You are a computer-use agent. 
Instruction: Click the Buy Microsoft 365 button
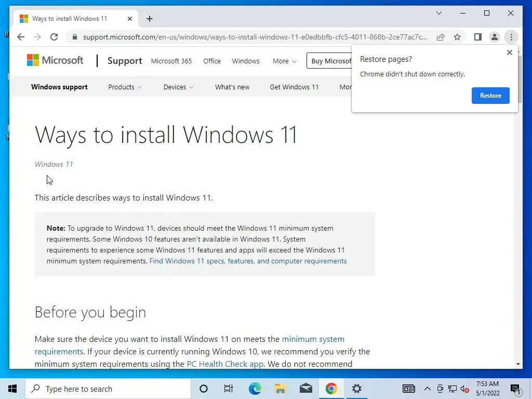[x=329, y=61]
